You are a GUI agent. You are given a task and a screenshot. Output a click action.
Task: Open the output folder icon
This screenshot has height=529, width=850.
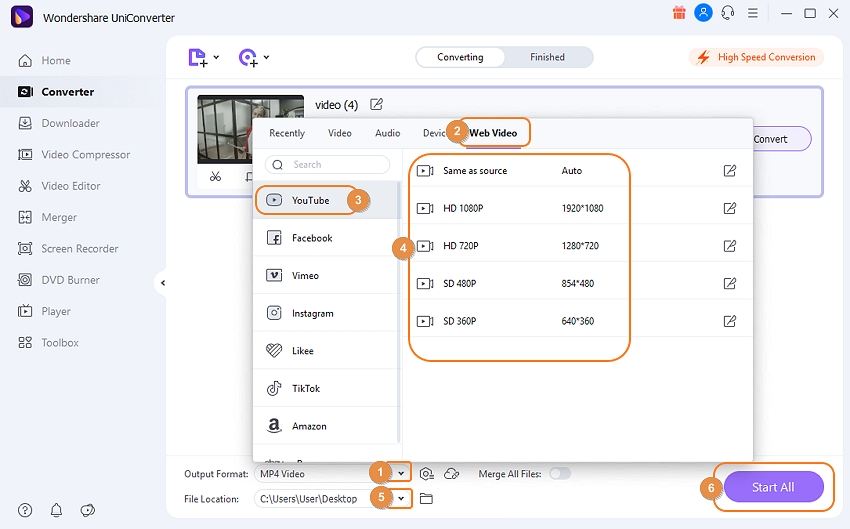click(426, 499)
